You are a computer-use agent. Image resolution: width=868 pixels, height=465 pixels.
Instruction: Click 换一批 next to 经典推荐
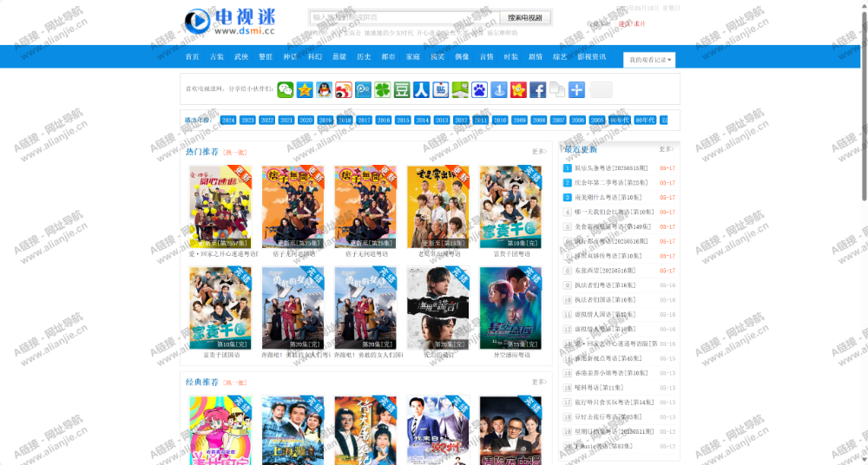(x=235, y=383)
